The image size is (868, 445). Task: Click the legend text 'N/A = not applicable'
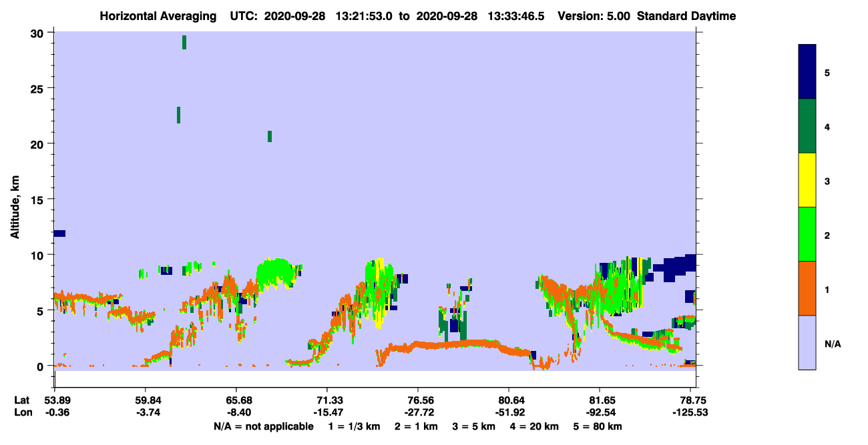[263, 426]
